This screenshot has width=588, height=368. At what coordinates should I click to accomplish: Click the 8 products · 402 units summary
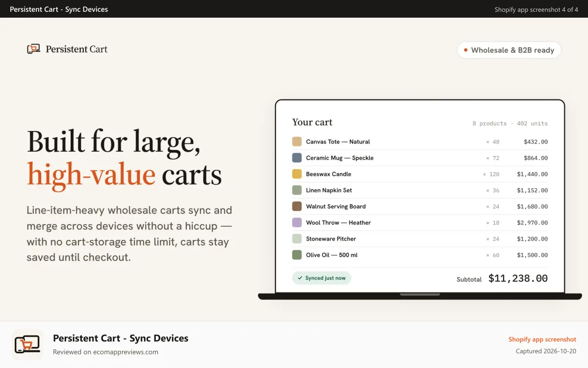tap(510, 124)
